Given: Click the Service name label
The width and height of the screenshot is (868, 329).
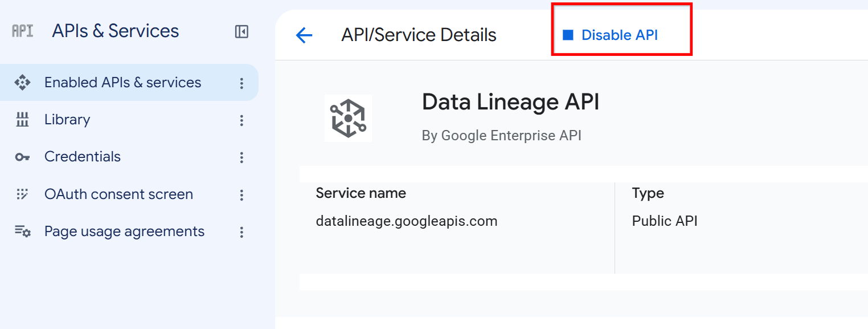Looking at the screenshot, I should (x=361, y=193).
